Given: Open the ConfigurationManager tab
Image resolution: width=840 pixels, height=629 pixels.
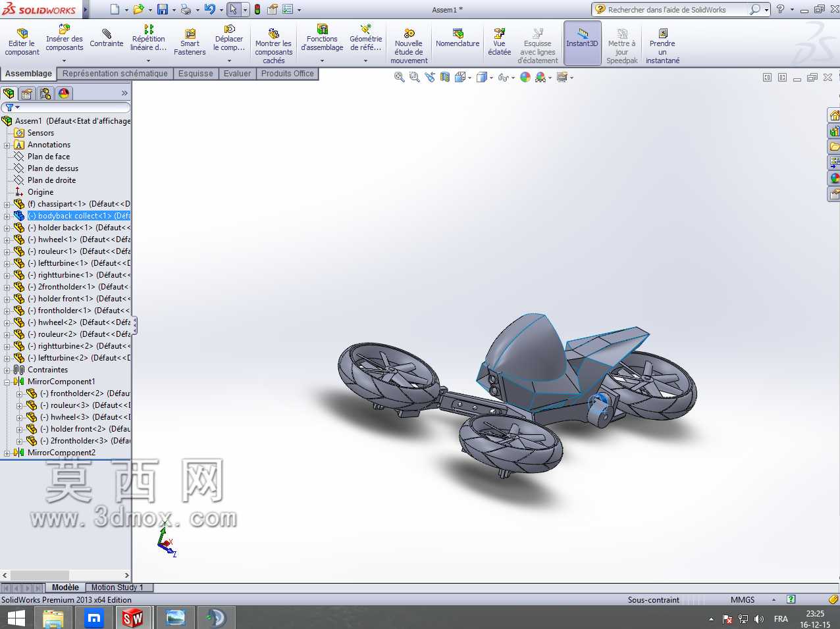Looking at the screenshot, I should [45, 93].
